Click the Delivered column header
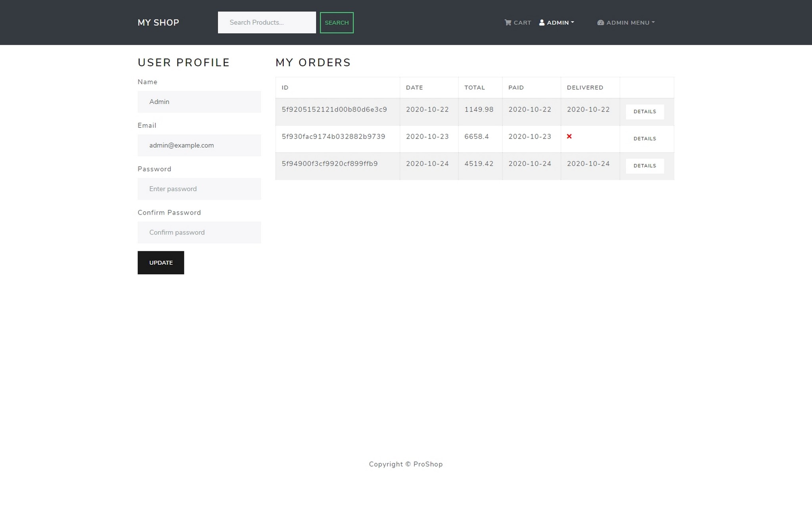This screenshot has height=508, width=812. 585,88
